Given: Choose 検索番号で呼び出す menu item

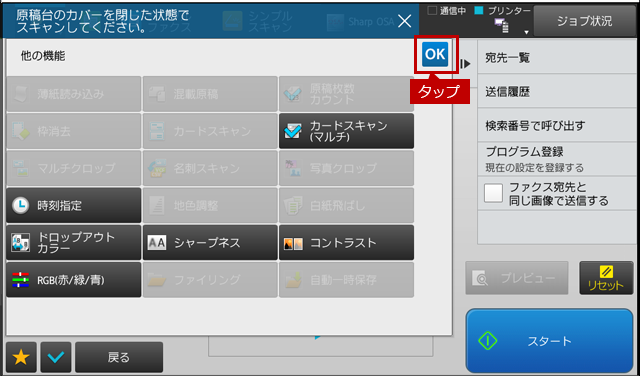Looking at the screenshot, I should coord(557,125).
